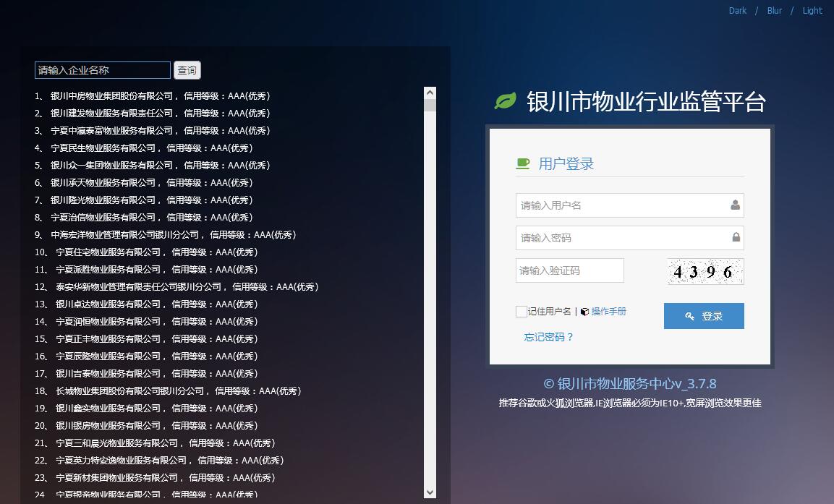Click the scroll up arrow of company list
Screen dimensions: 834x504
tap(430, 93)
